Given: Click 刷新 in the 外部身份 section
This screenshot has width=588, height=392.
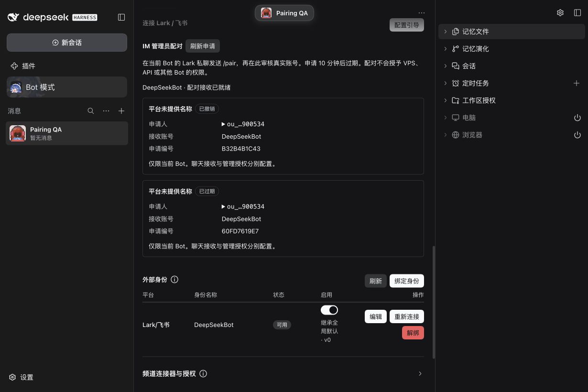Looking at the screenshot, I should [x=376, y=281].
